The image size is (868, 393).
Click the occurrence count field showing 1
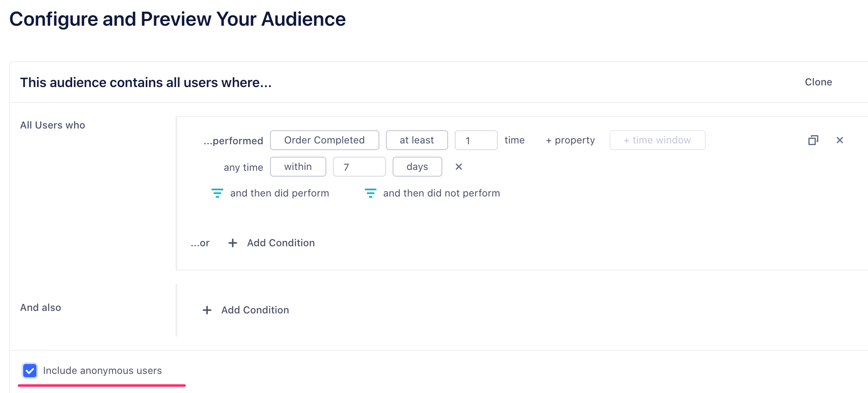click(476, 140)
